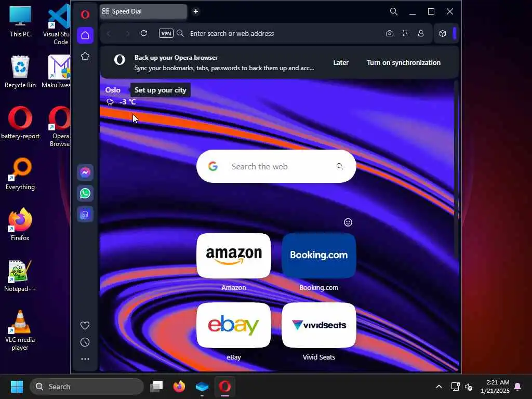Select the This PC desktop icon
The height and width of the screenshot is (399, 532).
(x=20, y=21)
